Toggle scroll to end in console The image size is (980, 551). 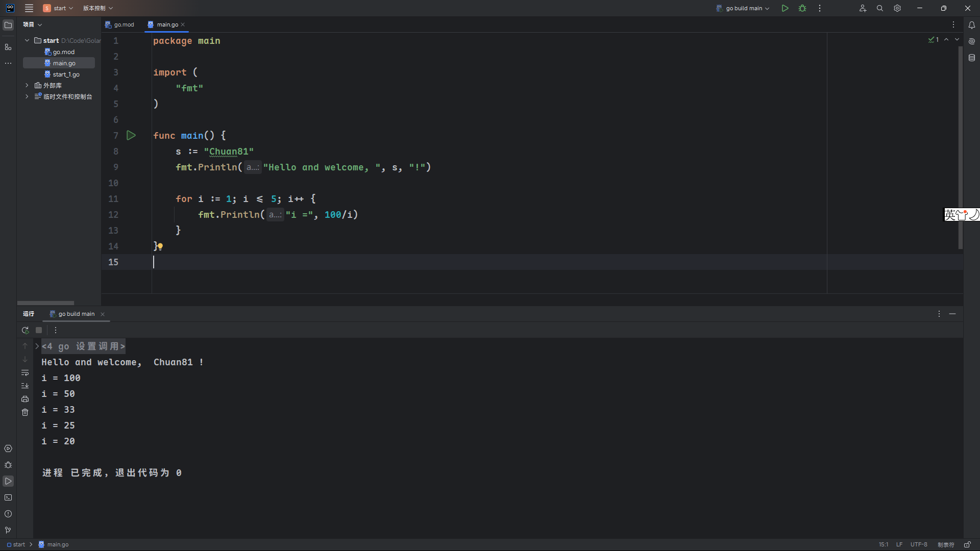pyautogui.click(x=25, y=386)
